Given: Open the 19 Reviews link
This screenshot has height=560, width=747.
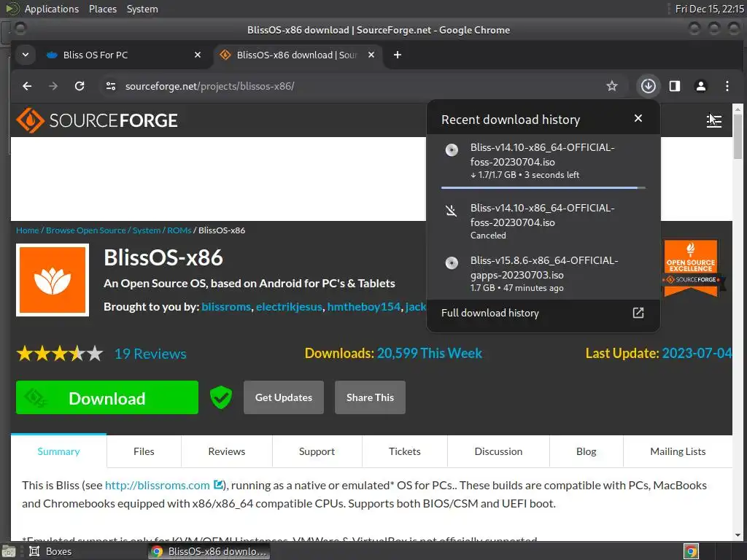Looking at the screenshot, I should coord(150,354).
